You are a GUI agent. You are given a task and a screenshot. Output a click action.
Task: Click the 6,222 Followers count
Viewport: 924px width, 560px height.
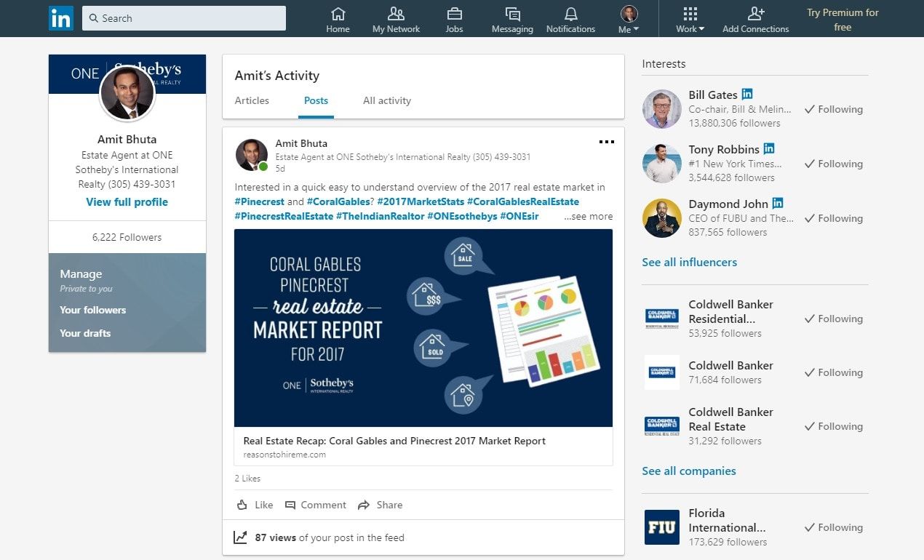[x=127, y=237]
